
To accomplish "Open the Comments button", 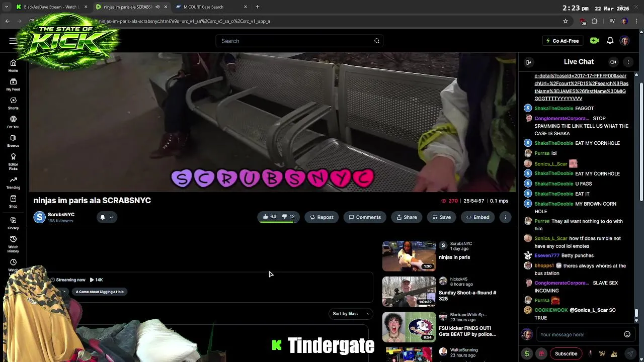I will tap(365, 217).
